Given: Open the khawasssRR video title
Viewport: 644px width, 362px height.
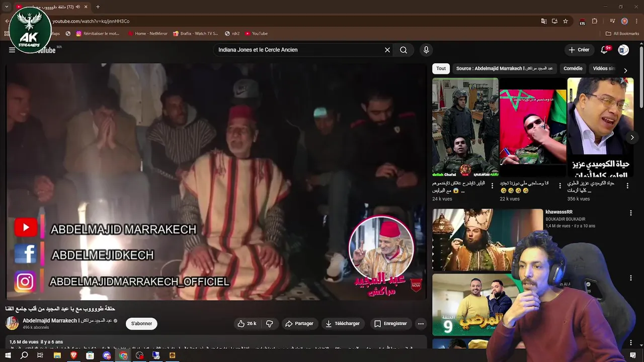Looking at the screenshot, I should click(559, 212).
